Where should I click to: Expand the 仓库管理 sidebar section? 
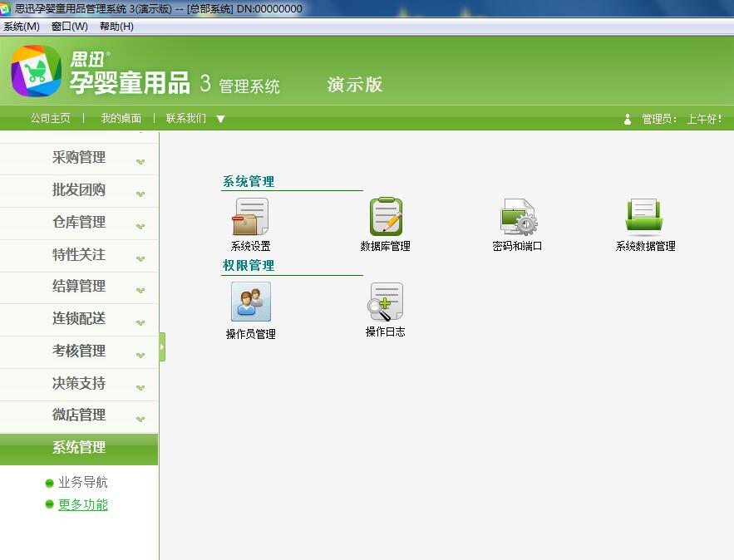tap(79, 222)
